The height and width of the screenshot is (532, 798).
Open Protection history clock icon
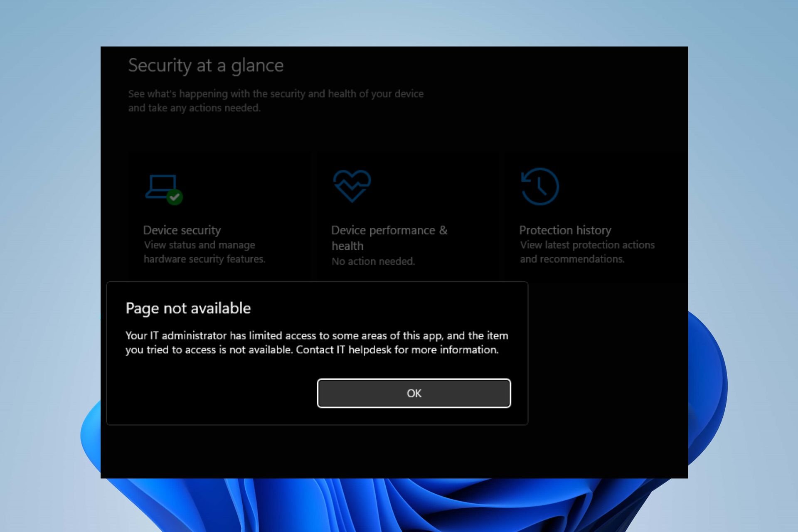click(x=540, y=186)
